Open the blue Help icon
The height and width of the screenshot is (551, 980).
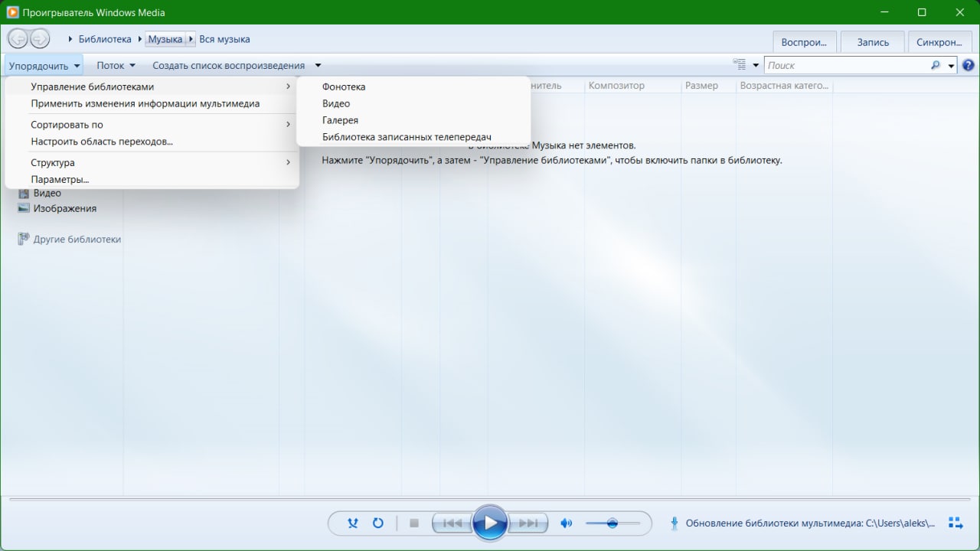pyautogui.click(x=968, y=65)
